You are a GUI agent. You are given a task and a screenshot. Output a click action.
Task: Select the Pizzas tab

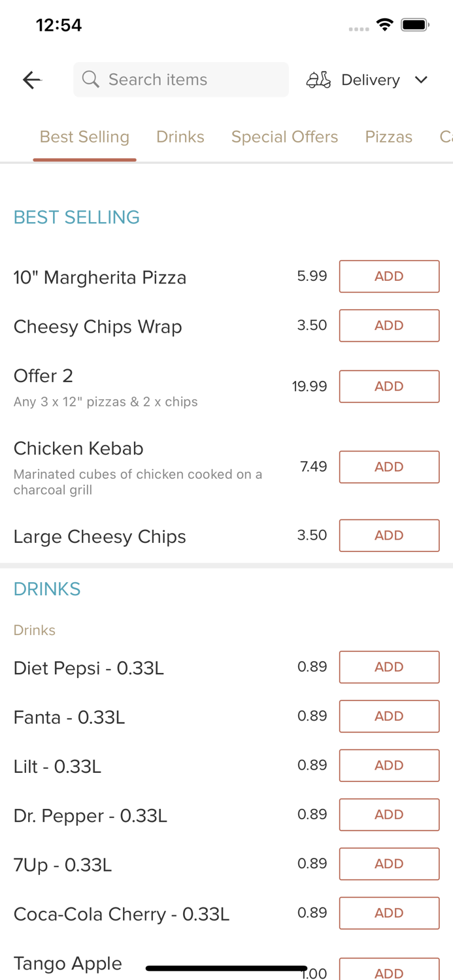[388, 137]
